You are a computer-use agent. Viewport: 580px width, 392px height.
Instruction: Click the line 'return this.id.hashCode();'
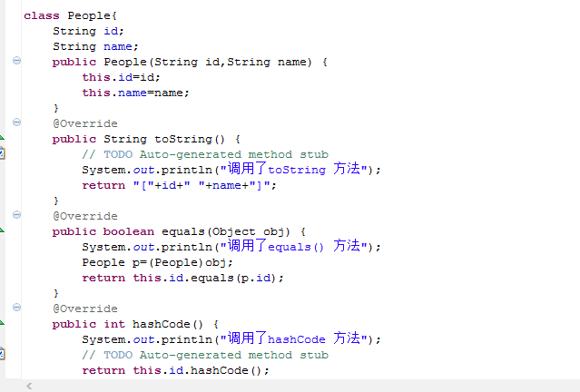(x=176, y=370)
